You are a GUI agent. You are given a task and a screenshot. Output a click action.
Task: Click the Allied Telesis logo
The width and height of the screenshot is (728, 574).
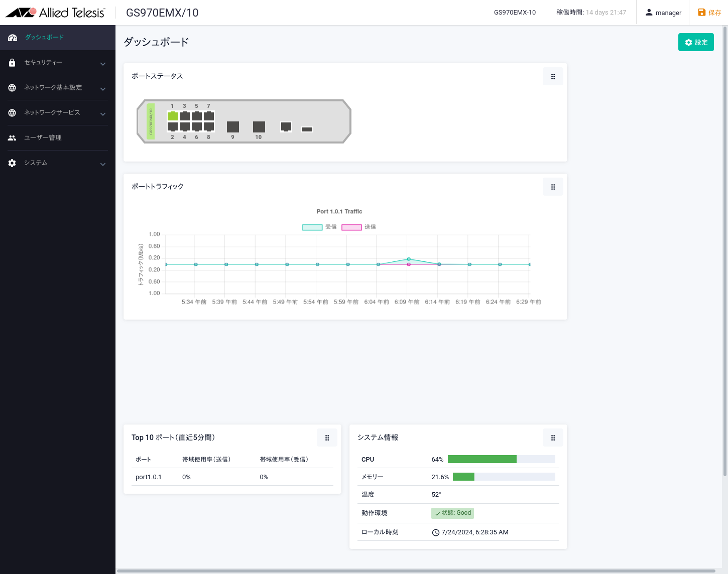[55, 13]
